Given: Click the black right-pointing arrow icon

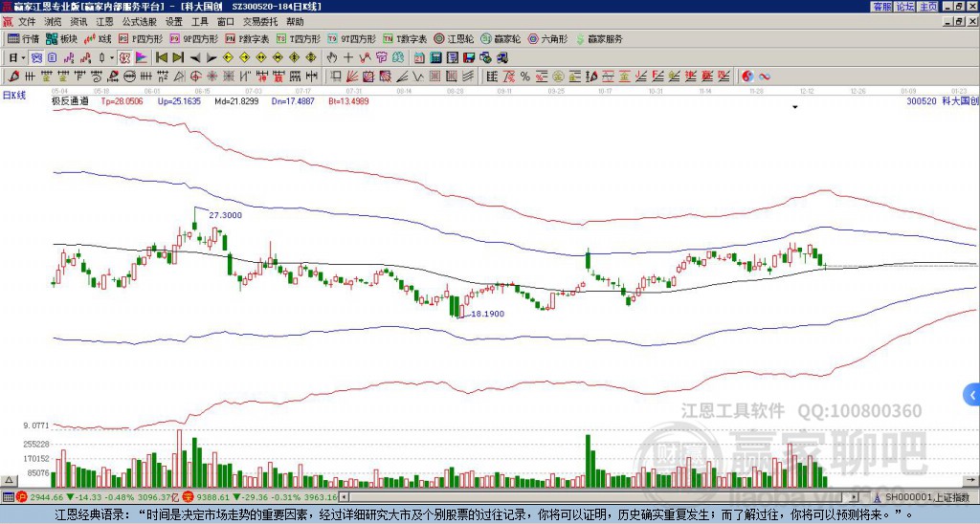Looking at the screenshot, I should pyautogui.click(x=212, y=58).
